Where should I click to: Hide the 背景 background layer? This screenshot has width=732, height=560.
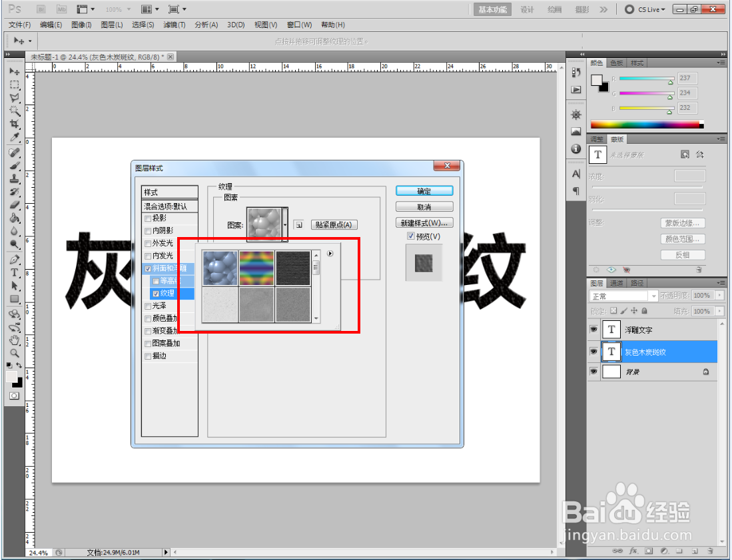[x=594, y=372]
